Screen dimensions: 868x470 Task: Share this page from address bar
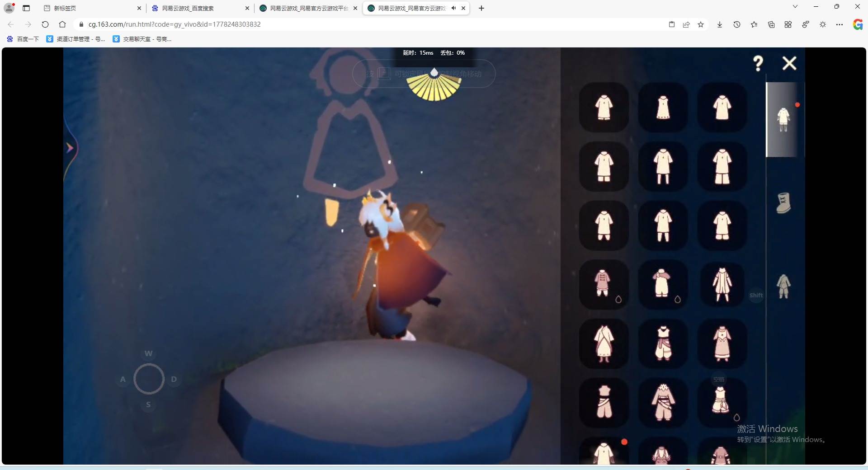[x=686, y=24]
